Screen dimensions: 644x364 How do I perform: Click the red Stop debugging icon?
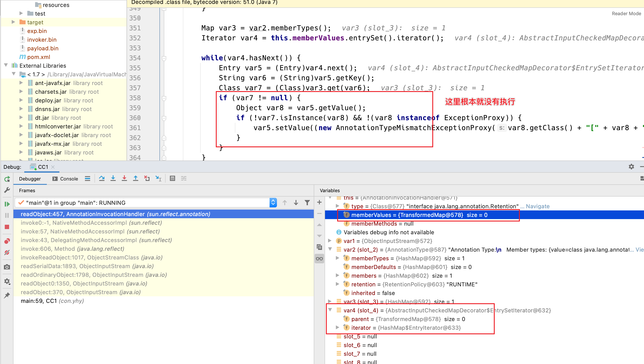pyautogui.click(x=7, y=227)
